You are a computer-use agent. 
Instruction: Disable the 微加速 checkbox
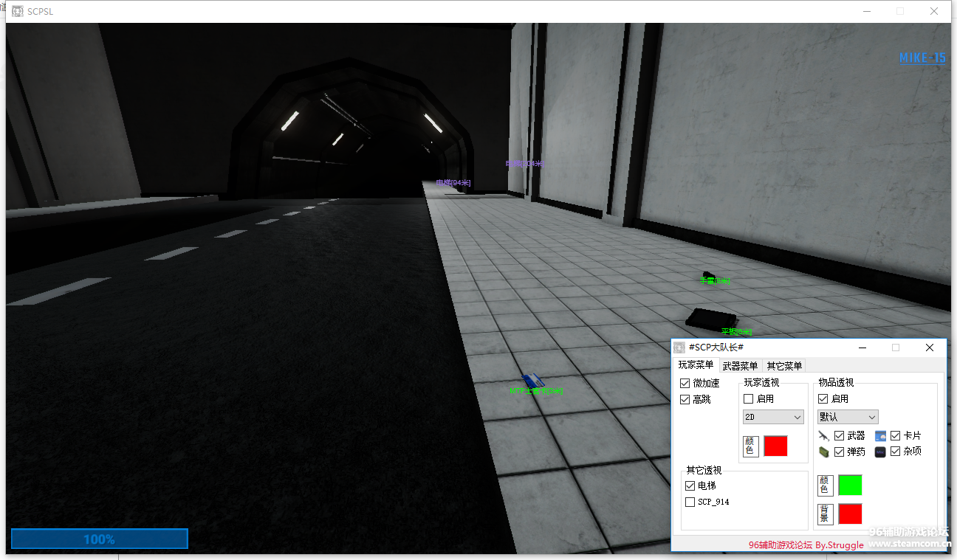[685, 384]
